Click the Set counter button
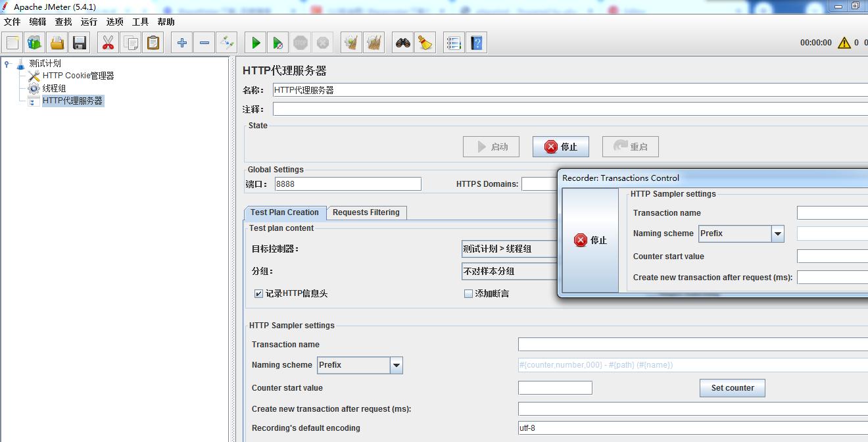 pyautogui.click(x=732, y=388)
